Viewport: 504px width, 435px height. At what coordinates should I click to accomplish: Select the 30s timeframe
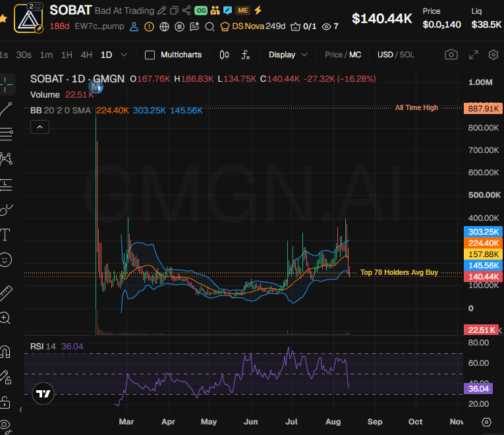click(x=24, y=55)
